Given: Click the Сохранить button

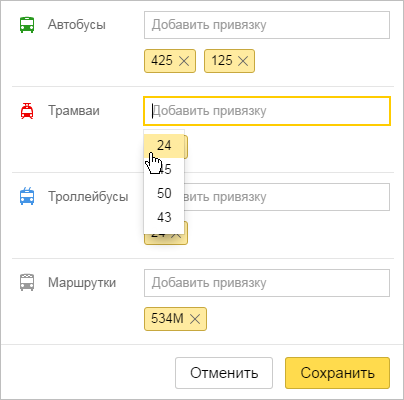Looking at the screenshot, I should 337,373.
